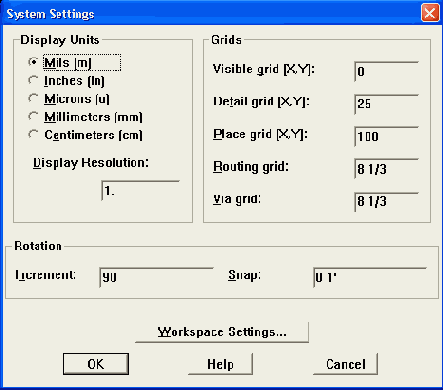This screenshot has width=443, height=390.
Task: Click the Routing grid input field
Action: [x=386, y=169]
